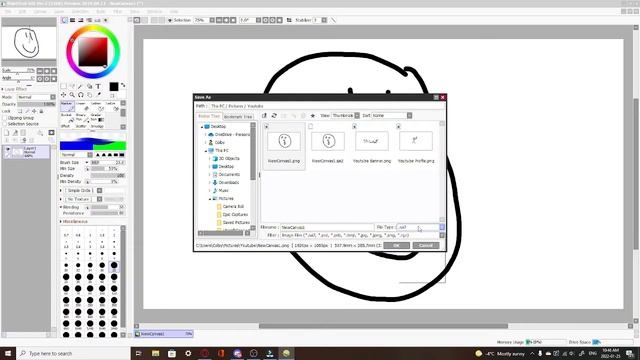
Task: Switch to the Bookmark Tree tab
Action: 238,117
